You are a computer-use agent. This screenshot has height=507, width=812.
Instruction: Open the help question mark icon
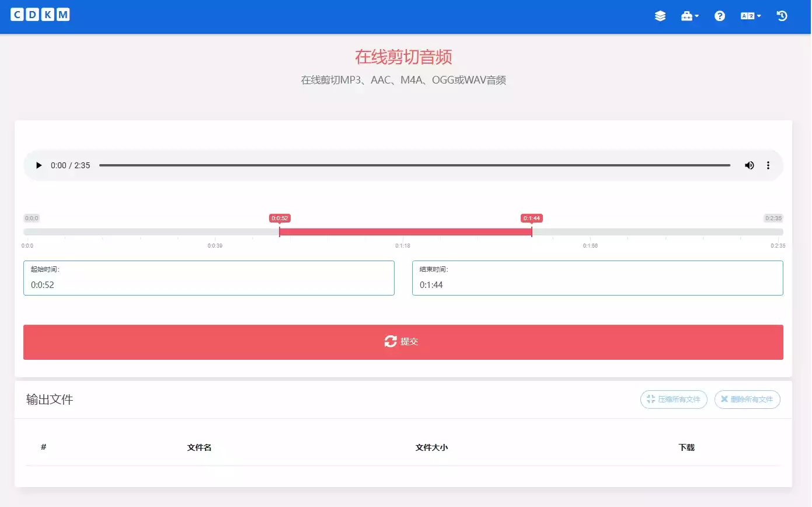tap(719, 16)
